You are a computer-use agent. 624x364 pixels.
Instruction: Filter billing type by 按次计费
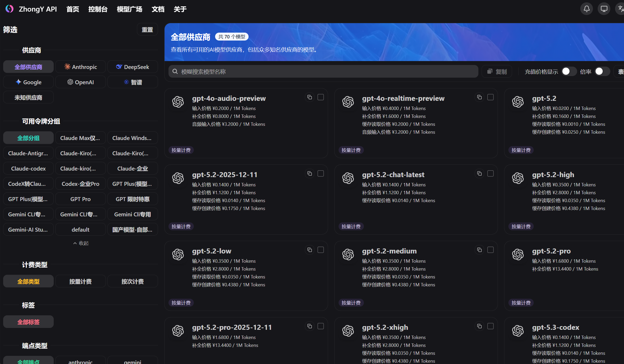[133, 281]
